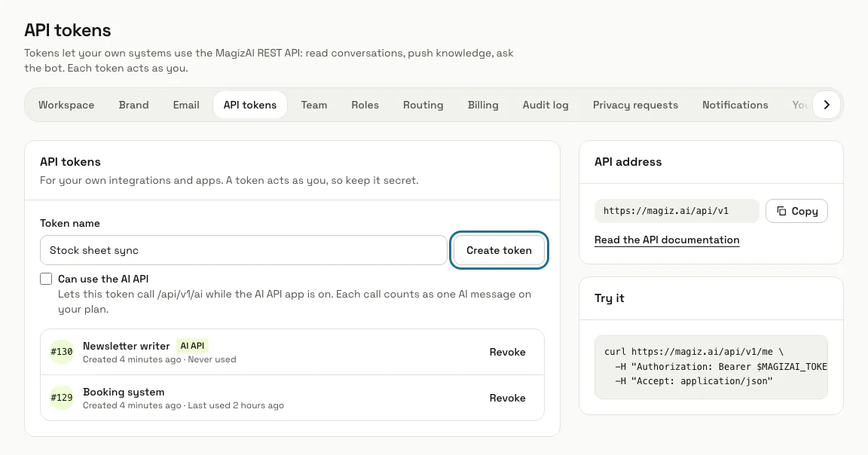Select the Newsletter writer token name
This screenshot has width=868, height=455.
(127, 346)
